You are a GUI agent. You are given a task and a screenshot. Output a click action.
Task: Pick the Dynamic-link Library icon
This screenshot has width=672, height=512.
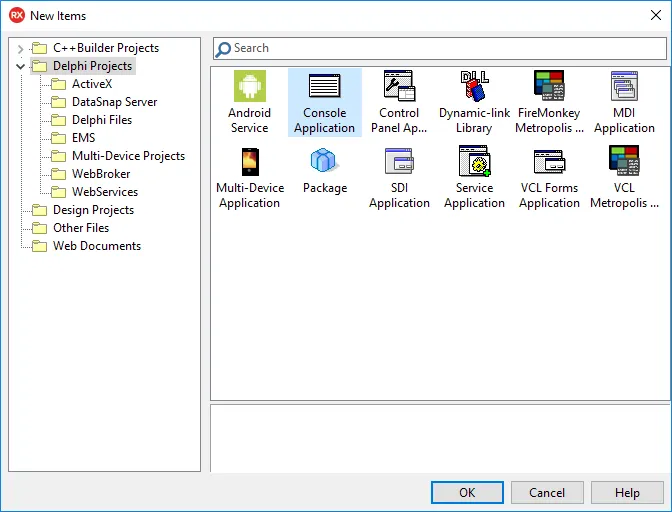coord(474,86)
